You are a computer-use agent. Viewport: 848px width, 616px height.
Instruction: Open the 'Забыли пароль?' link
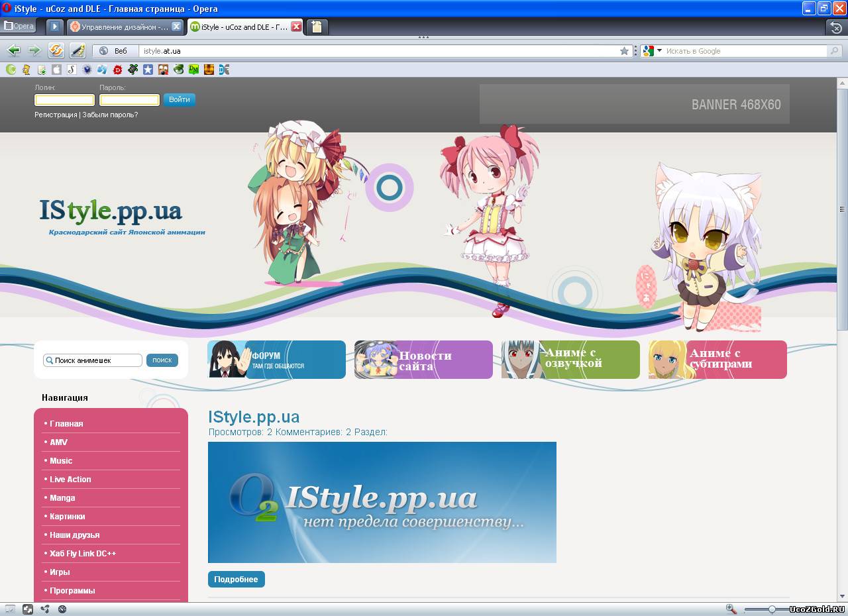(x=110, y=115)
